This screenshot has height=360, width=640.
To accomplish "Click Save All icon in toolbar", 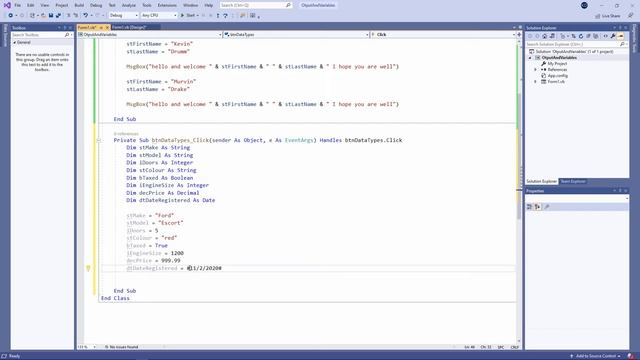I will click(x=58, y=16).
